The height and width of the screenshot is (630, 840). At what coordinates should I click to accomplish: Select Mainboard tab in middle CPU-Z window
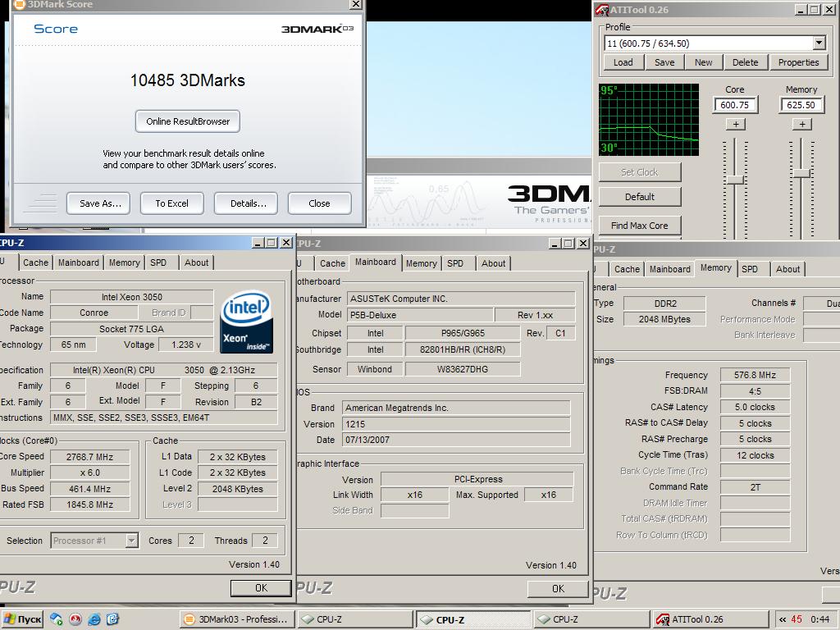coord(376,262)
